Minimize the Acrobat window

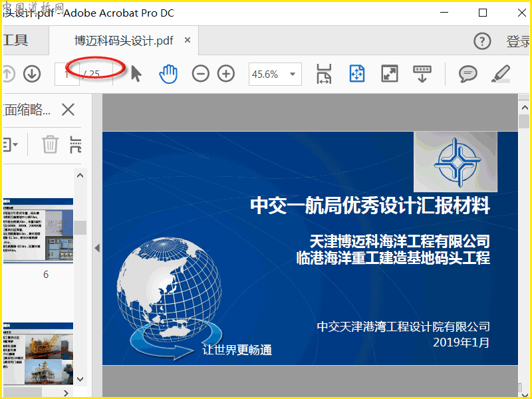point(444,13)
